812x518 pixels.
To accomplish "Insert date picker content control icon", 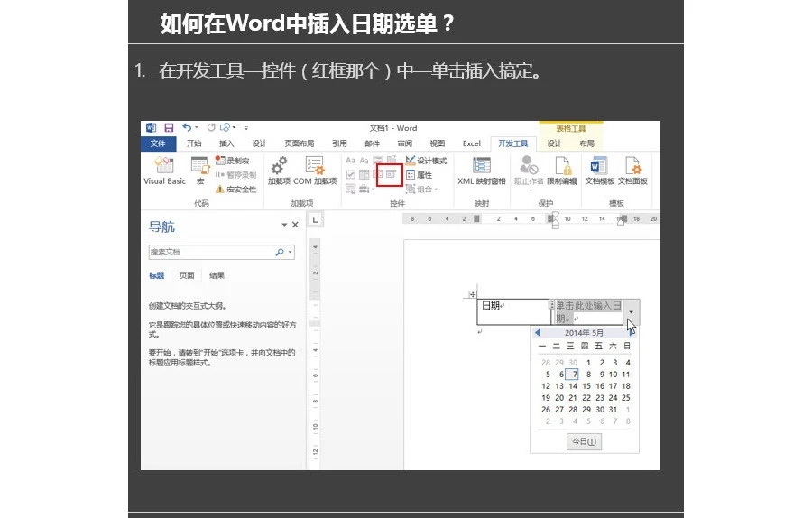I will pos(392,174).
